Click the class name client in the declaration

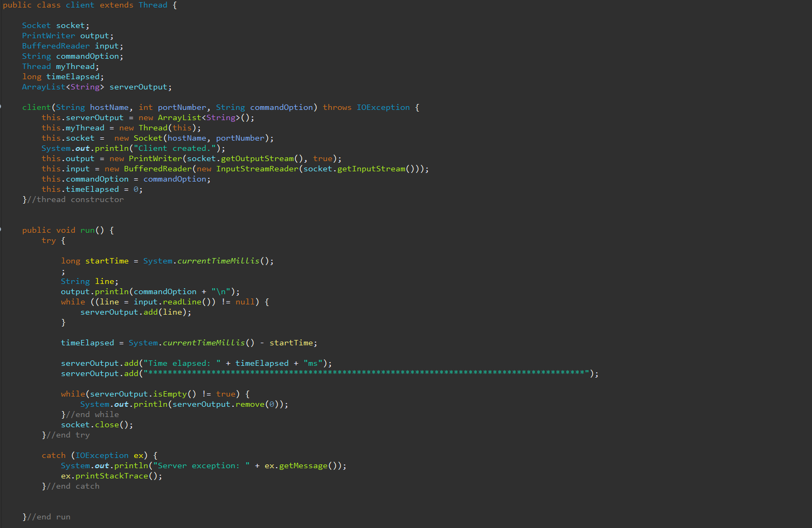coord(80,5)
